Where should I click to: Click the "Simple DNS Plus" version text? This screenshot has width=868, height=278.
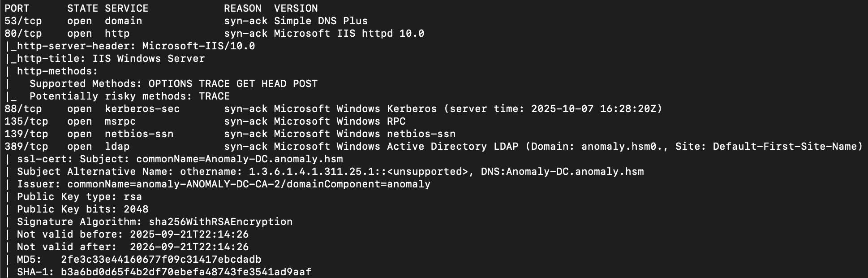[x=321, y=21]
